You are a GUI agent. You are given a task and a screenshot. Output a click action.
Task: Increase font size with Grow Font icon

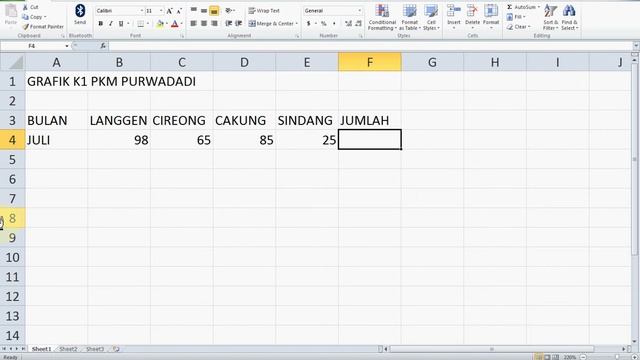tap(169, 11)
